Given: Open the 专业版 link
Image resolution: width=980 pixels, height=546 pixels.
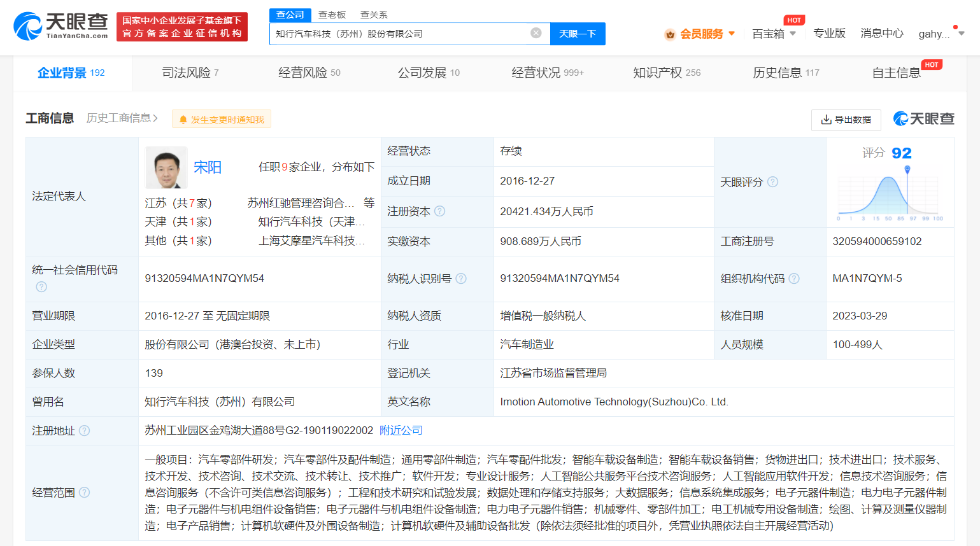Looking at the screenshot, I should [829, 33].
